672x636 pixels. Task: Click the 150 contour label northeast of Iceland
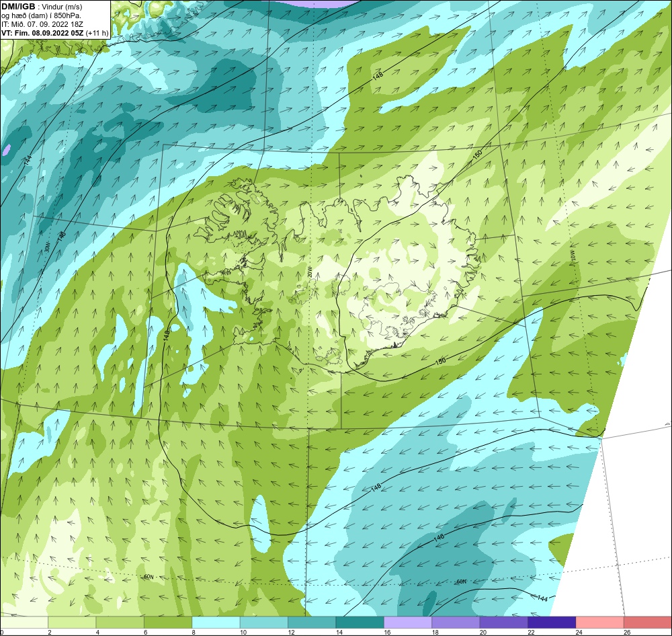[477, 153]
